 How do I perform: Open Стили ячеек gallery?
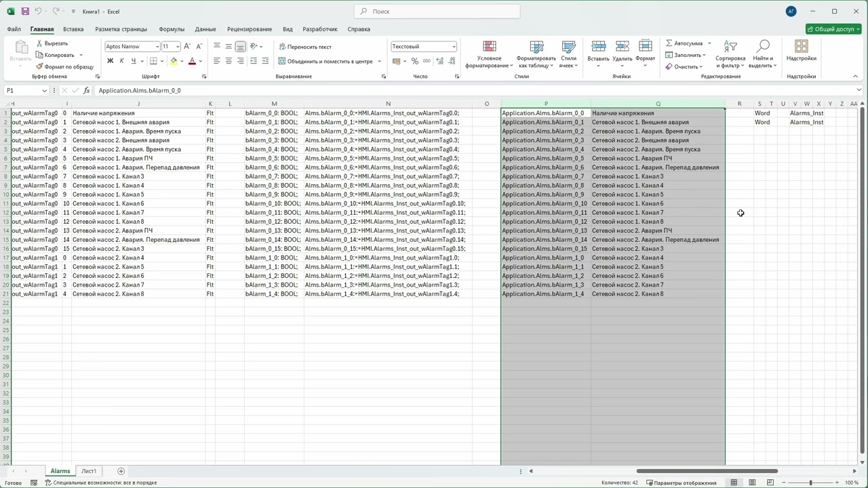click(x=568, y=54)
